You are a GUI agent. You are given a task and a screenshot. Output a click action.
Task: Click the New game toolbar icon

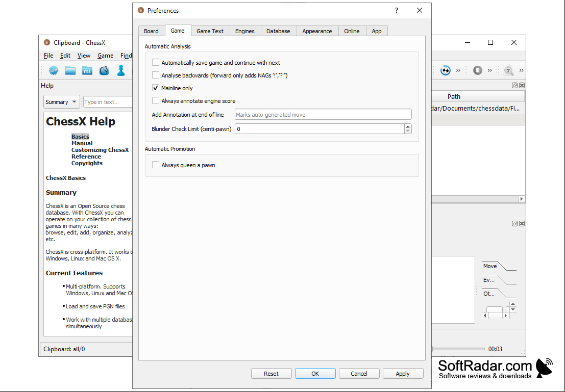point(54,70)
